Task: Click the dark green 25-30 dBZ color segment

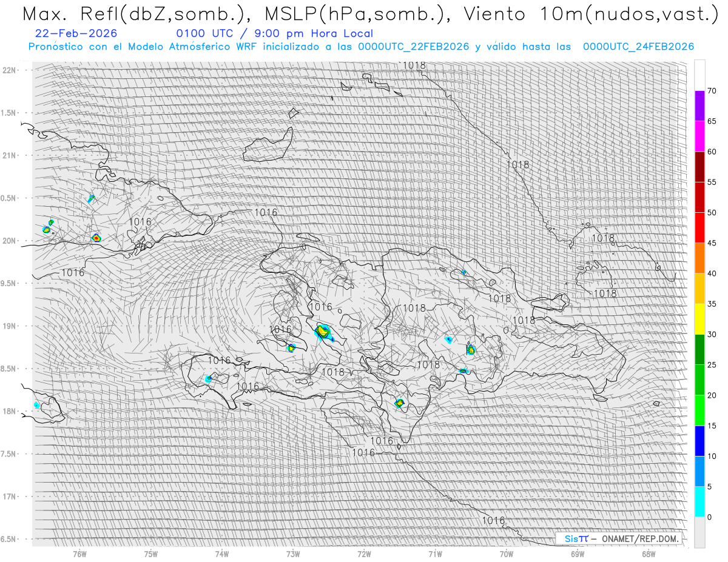Action: pyautogui.click(x=699, y=349)
